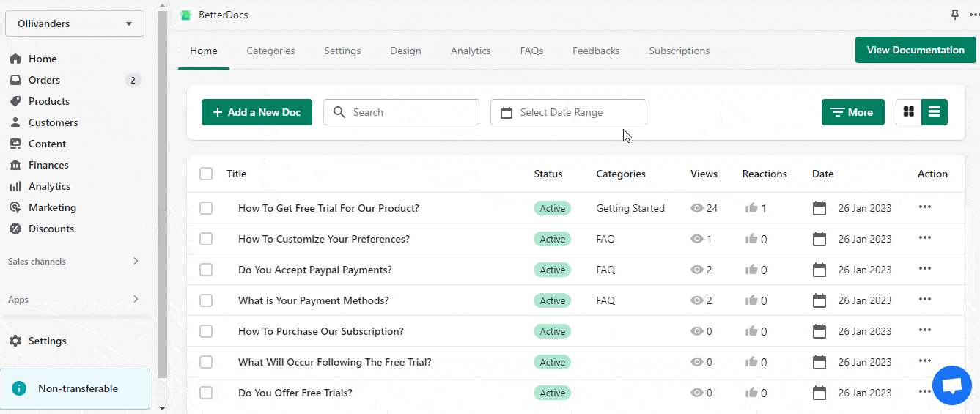Check the How To Get Free Trial row
Screen dimensions: 980x414
pyautogui.click(x=206, y=208)
